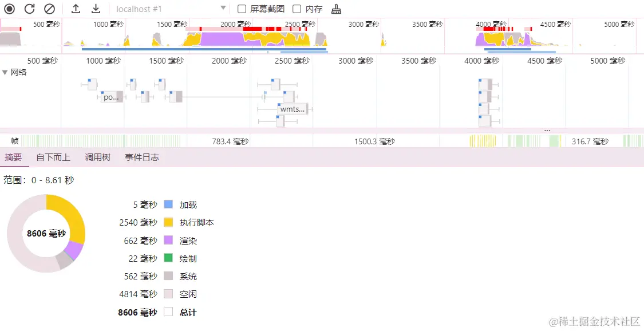Select the 1500.3 毫秒 frame
This screenshot has height=331, width=644.
click(x=374, y=141)
